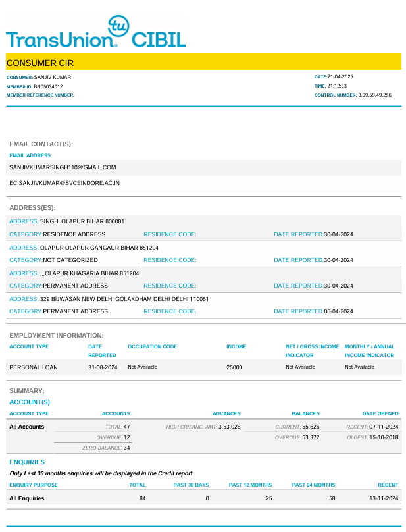Click category NOT CATEGORIZED

tap(70, 260)
